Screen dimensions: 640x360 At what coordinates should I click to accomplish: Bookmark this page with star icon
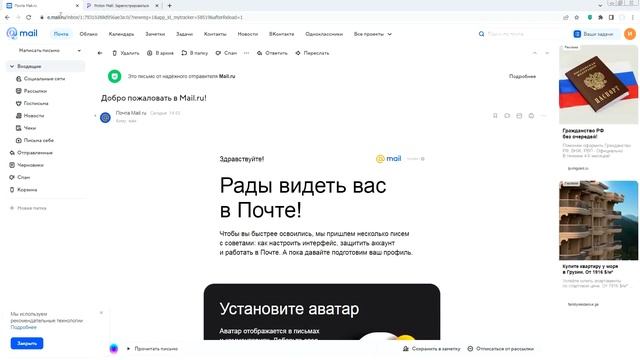[577, 17]
